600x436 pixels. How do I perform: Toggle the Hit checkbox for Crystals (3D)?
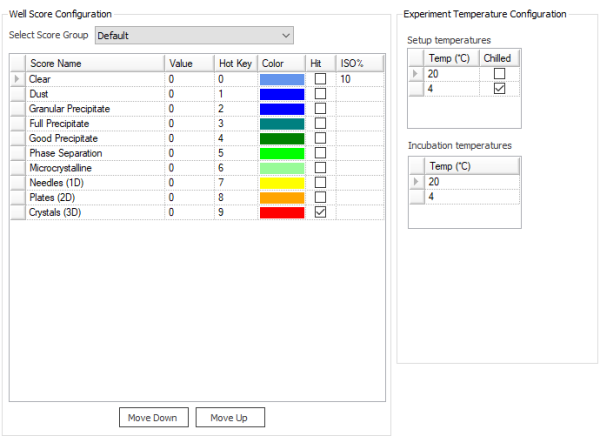click(321, 213)
